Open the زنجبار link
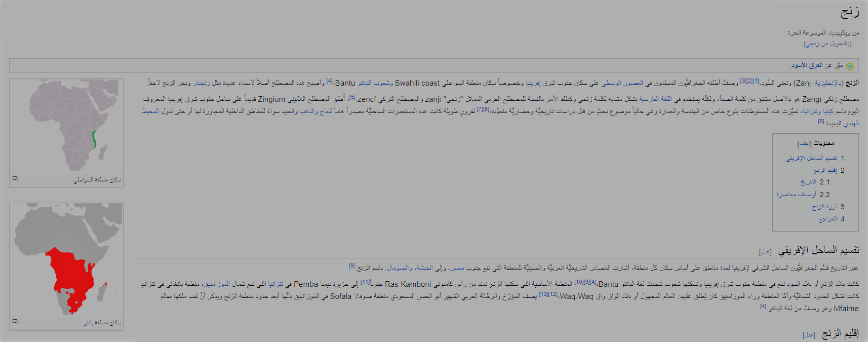The width and height of the screenshot is (868, 342). click(x=201, y=83)
